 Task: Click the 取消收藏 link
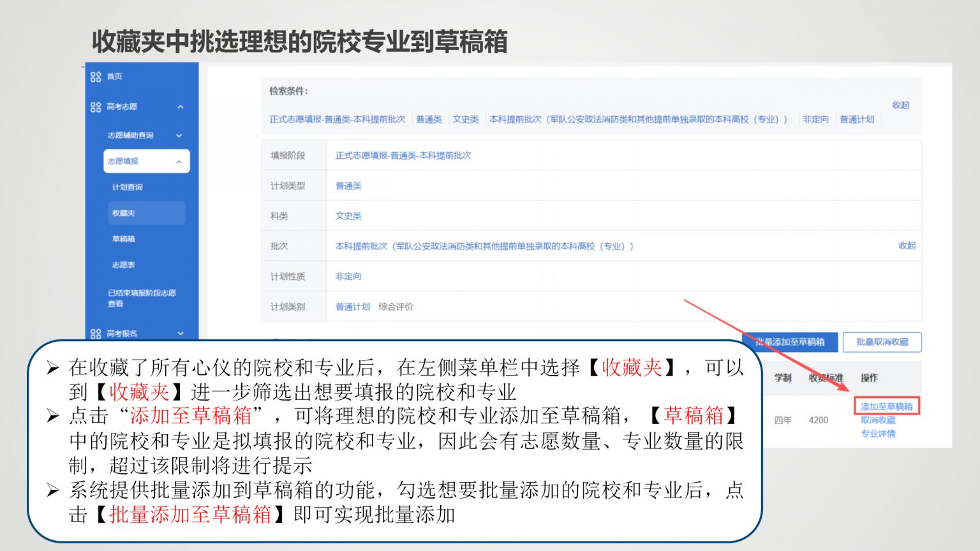(x=878, y=420)
